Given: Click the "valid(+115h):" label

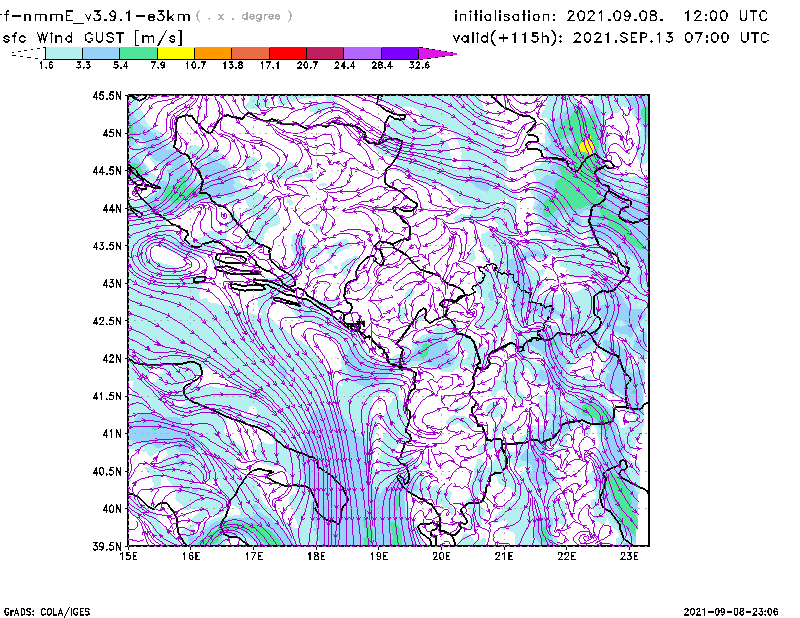Looking at the screenshot, I should pyautogui.click(x=510, y=38).
